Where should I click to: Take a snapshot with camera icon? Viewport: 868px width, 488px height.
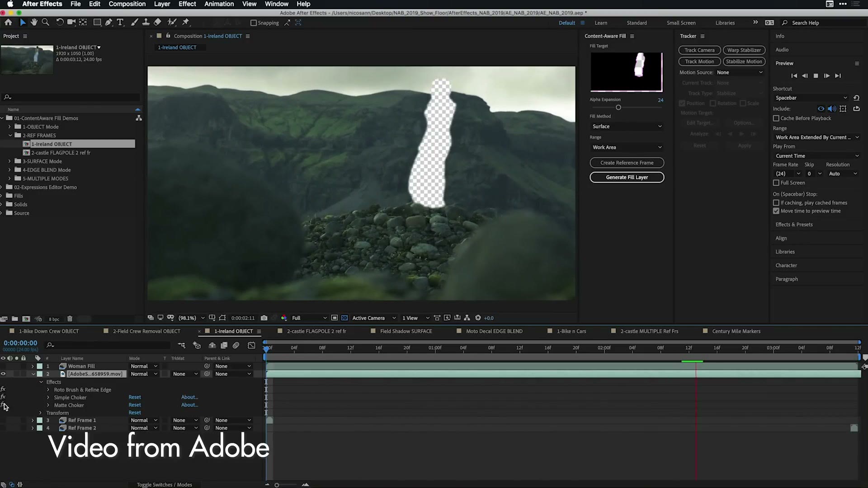(x=264, y=318)
